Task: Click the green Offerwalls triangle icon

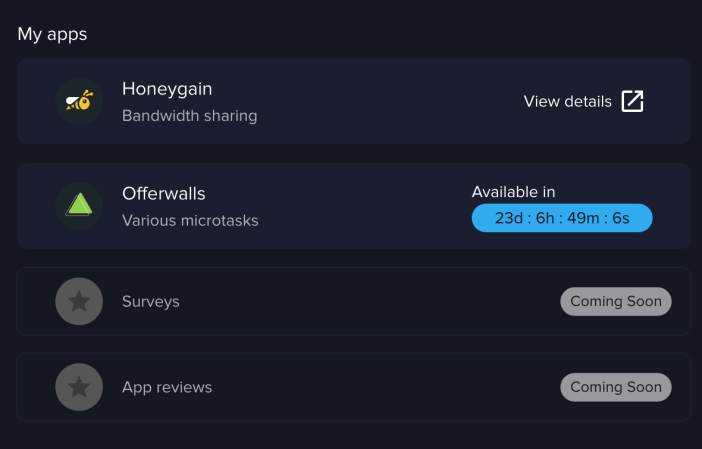Action: (79, 206)
